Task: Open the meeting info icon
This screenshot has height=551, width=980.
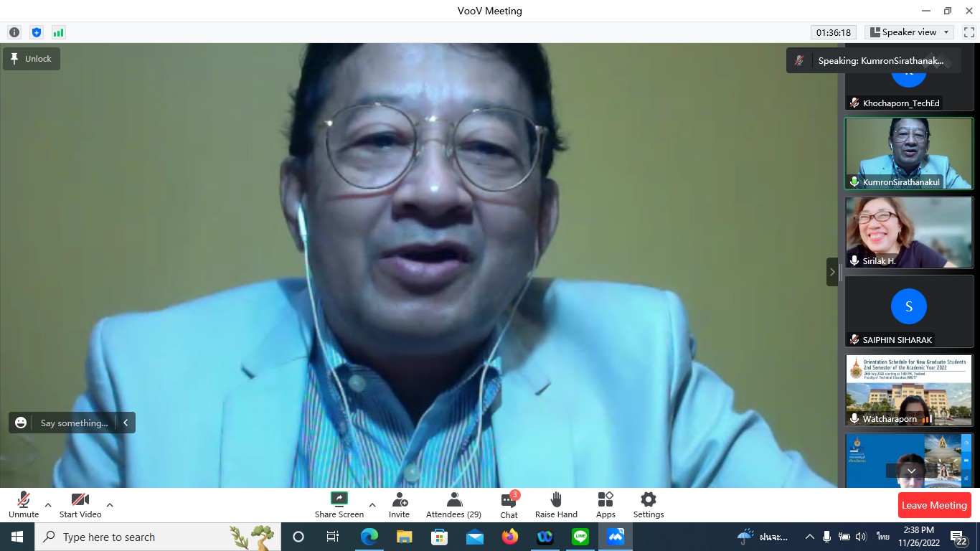Action: click(14, 32)
